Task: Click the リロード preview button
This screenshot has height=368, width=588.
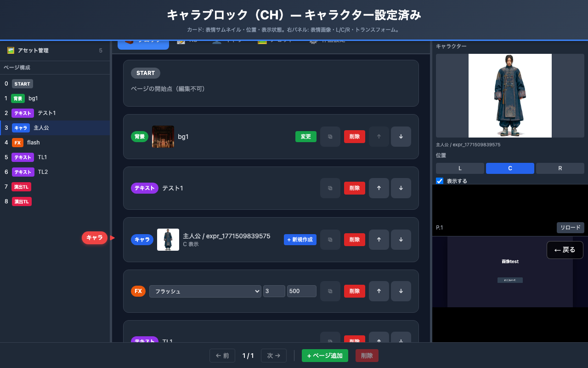Action: pos(571,228)
